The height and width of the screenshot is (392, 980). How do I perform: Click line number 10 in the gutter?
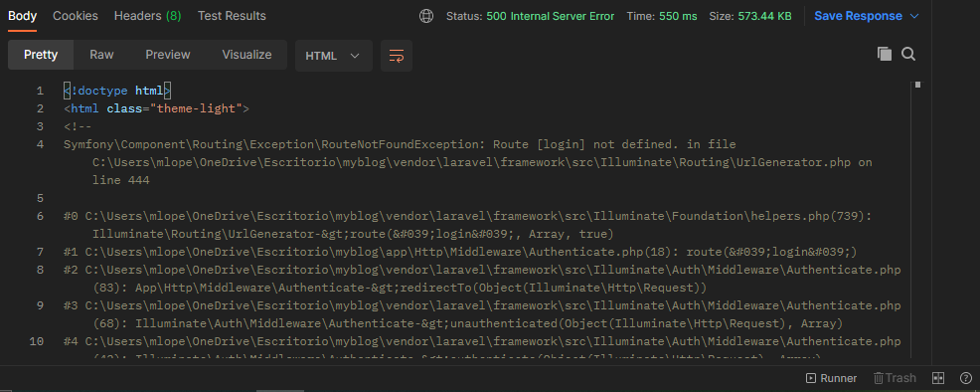pyautogui.click(x=37, y=341)
